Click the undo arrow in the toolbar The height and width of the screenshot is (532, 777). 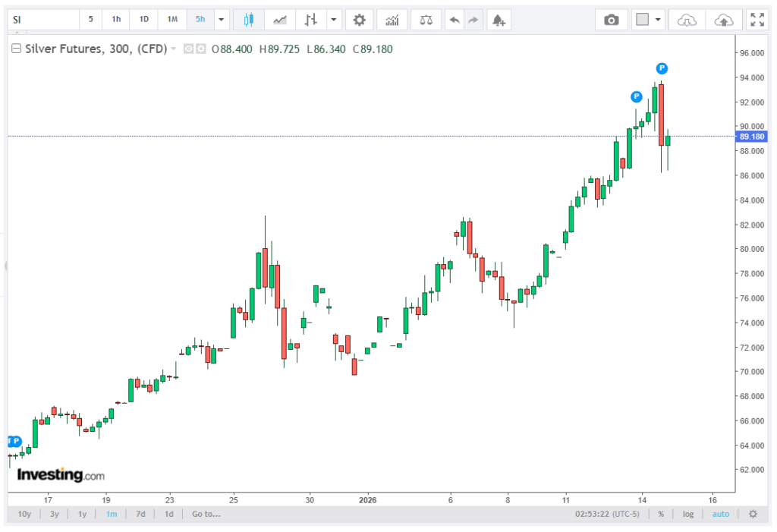(454, 20)
